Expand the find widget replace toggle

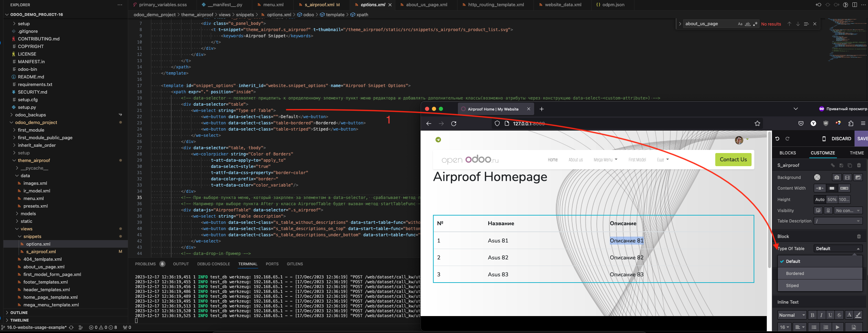coord(680,24)
